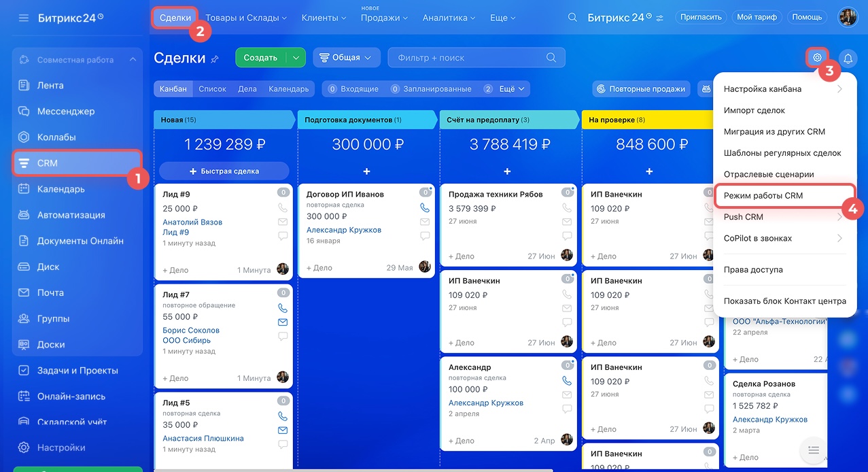Click the chat icon on Продажа техники Рябов card
This screenshot has width=868, height=472.
click(567, 236)
